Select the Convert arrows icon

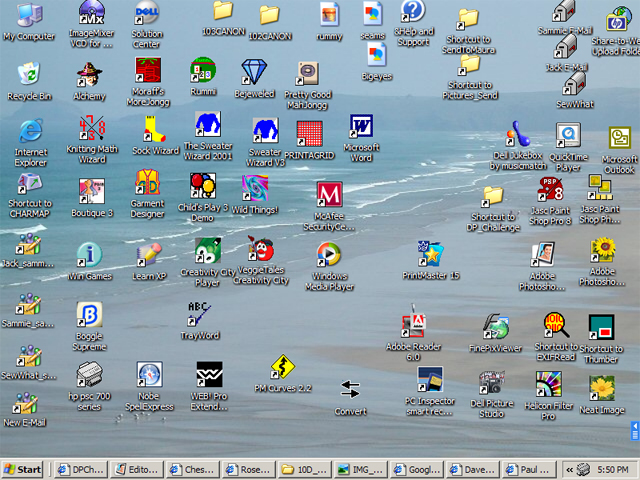pos(350,389)
